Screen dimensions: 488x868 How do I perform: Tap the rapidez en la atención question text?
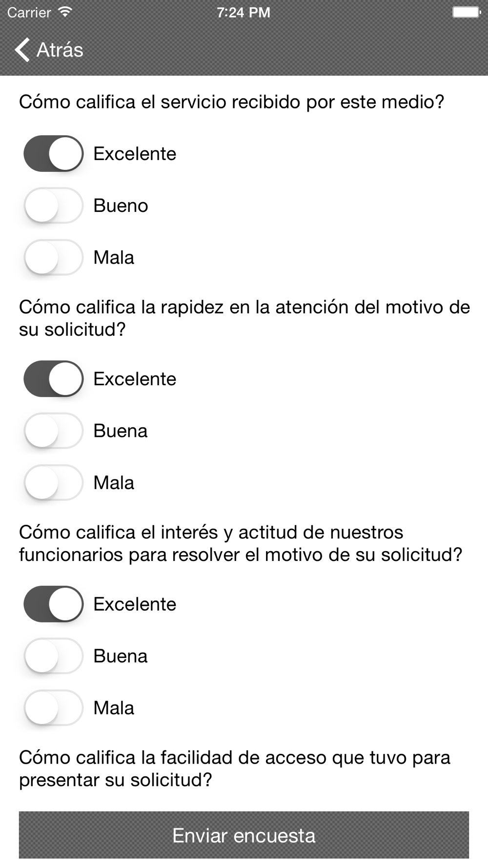(244, 318)
